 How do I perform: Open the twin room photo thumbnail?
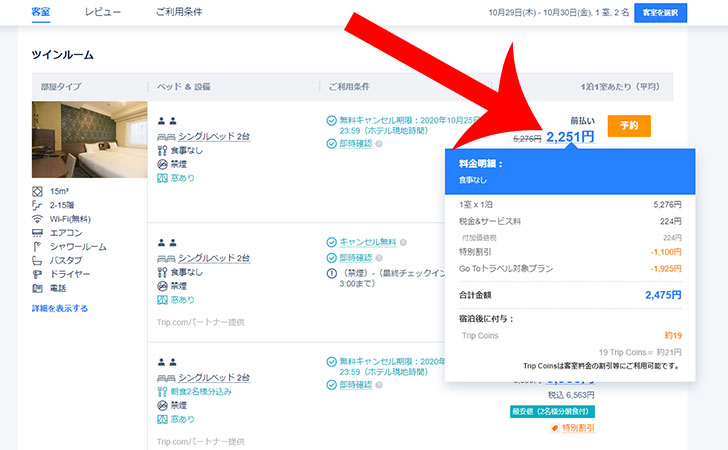click(x=90, y=139)
